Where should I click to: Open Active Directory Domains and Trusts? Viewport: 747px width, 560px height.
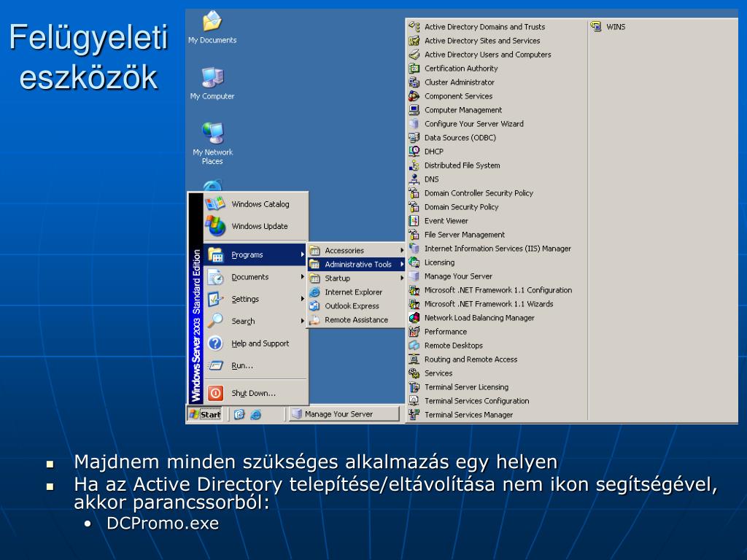click(x=497, y=27)
